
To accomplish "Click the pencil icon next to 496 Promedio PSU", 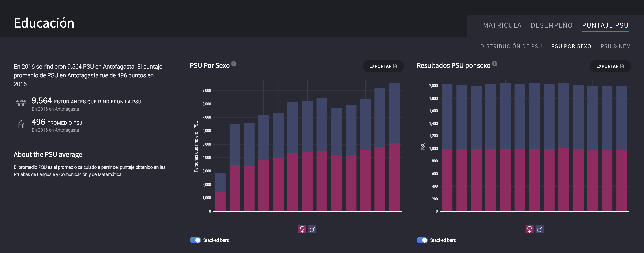I will coord(21,124).
